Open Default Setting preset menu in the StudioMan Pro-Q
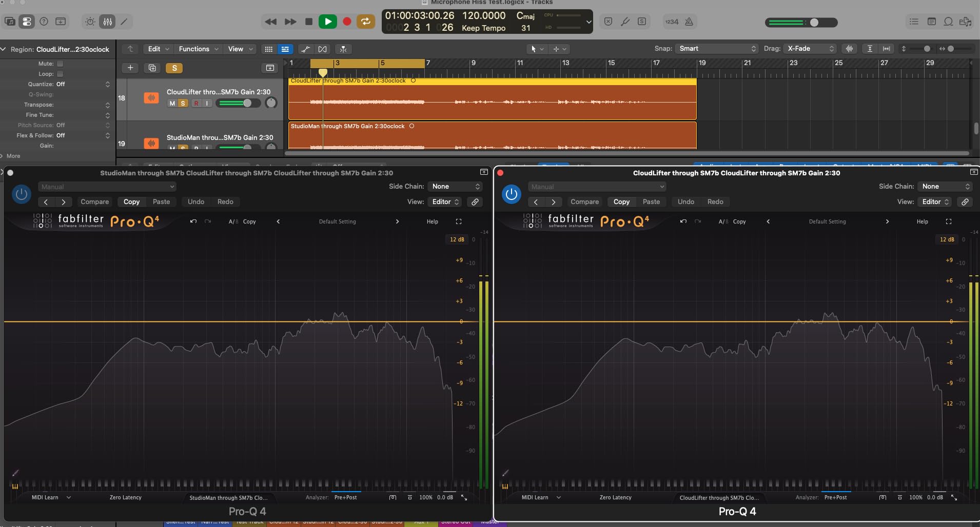The width and height of the screenshot is (980, 527). pos(338,221)
